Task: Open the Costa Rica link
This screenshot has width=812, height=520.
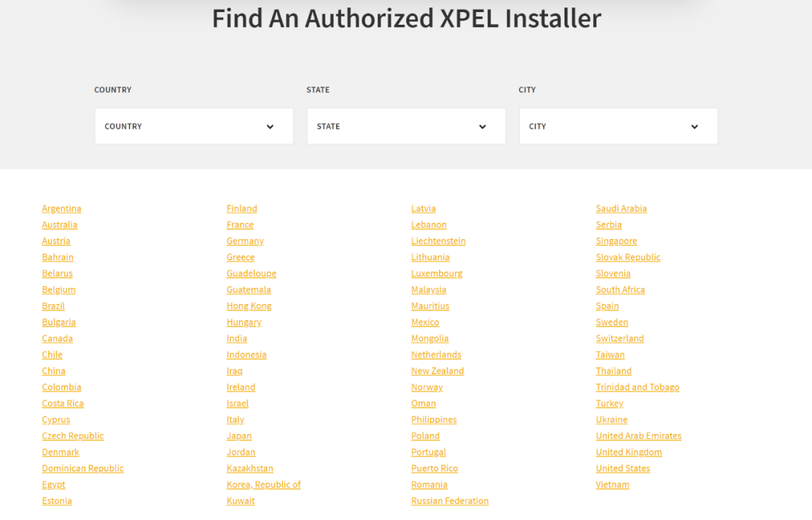Action: pyautogui.click(x=62, y=403)
